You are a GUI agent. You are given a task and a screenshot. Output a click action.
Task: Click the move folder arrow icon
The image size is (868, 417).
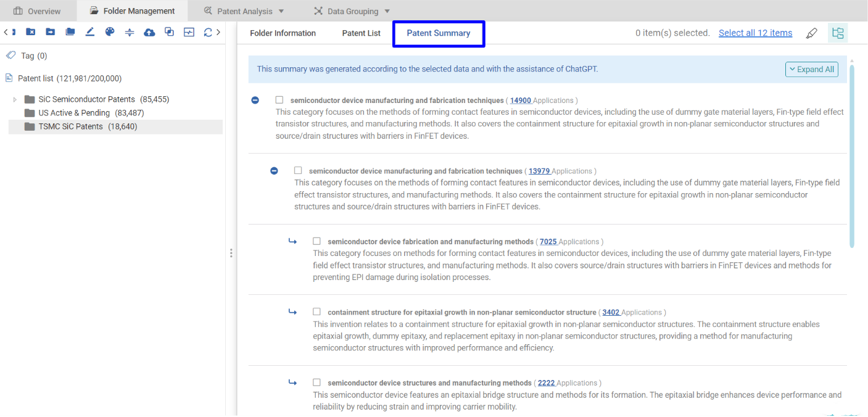[50, 32]
